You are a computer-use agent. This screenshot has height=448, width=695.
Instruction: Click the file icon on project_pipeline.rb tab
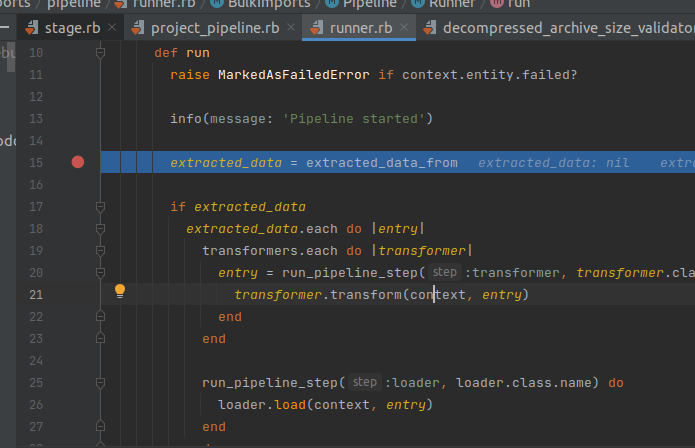point(136,27)
